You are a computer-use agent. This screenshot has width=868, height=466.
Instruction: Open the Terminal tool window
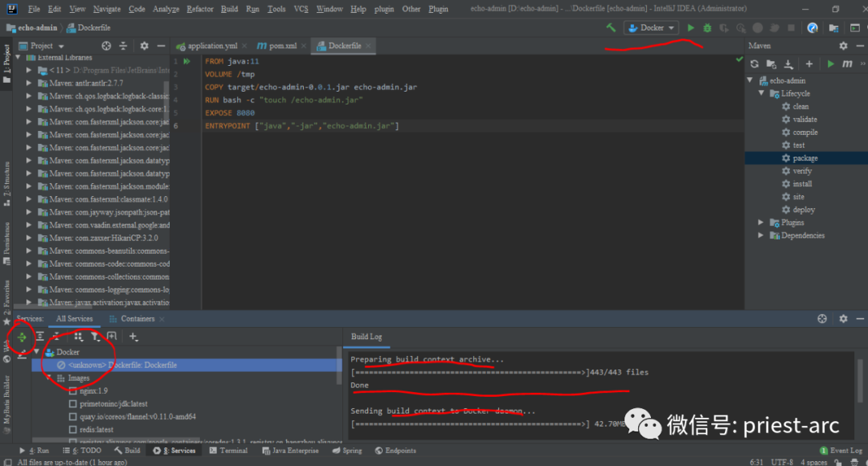[228, 451]
